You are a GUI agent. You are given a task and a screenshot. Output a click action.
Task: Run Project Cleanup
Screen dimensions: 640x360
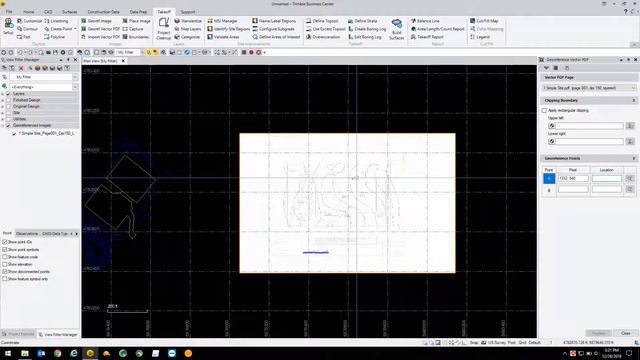point(164,29)
